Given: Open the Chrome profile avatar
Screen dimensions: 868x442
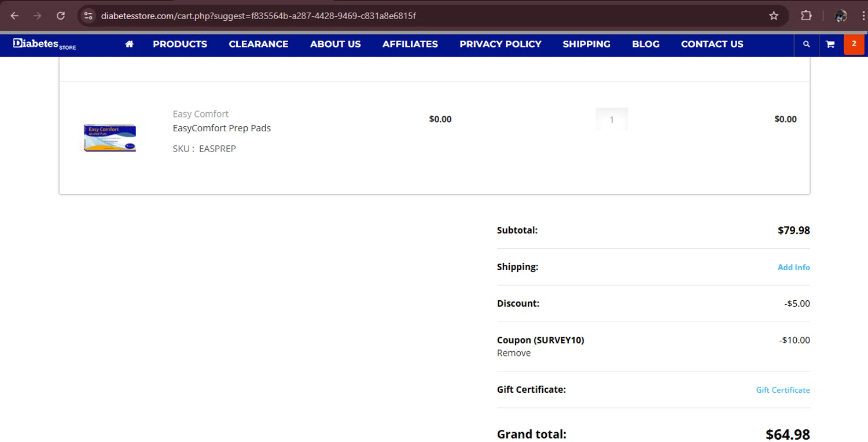Looking at the screenshot, I should 841,16.
